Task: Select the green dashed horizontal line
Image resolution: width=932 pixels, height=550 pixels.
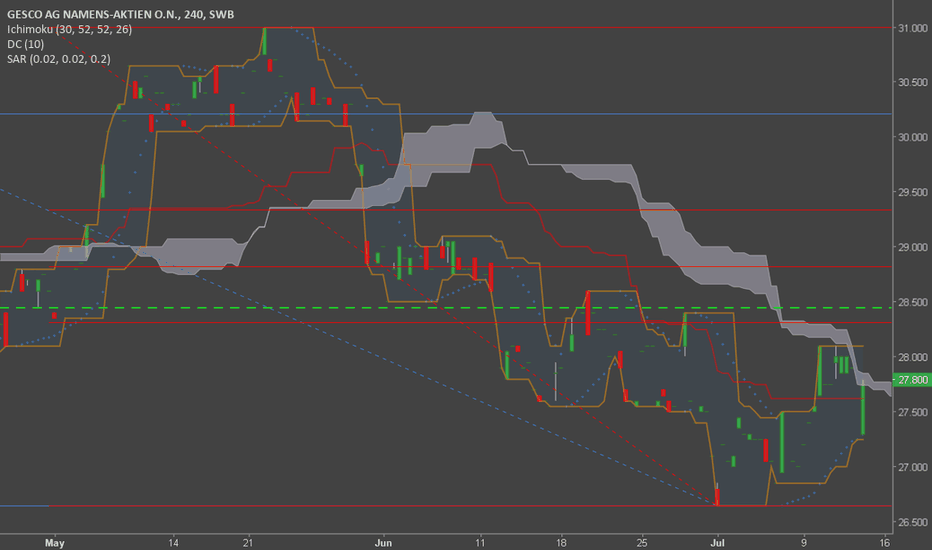Action: coord(446,308)
